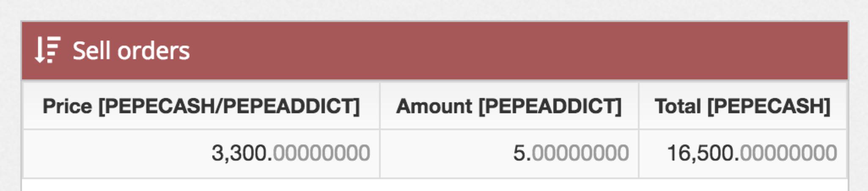Click the sort icon beside Sell orders
The width and height of the screenshot is (868, 191).
pyautogui.click(x=48, y=50)
